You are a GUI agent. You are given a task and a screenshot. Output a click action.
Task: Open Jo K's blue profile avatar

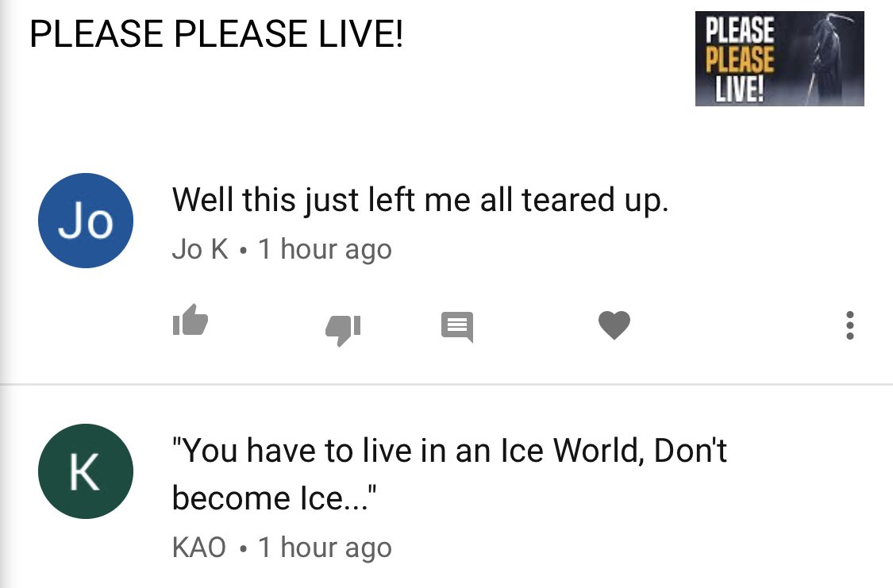86,221
